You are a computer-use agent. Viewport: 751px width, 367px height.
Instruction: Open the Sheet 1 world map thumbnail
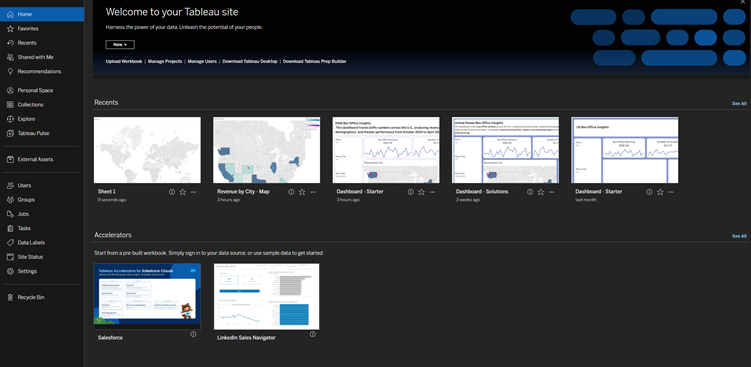click(147, 150)
